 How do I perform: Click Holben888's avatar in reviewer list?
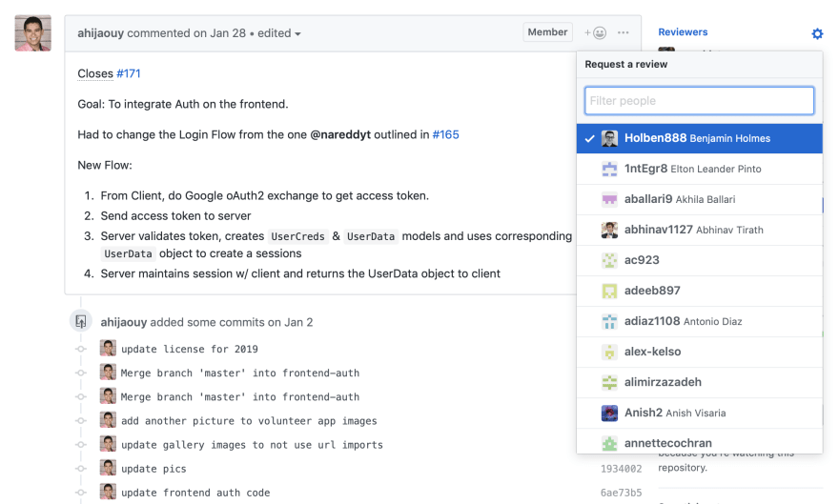pyautogui.click(x=609, y=138)
